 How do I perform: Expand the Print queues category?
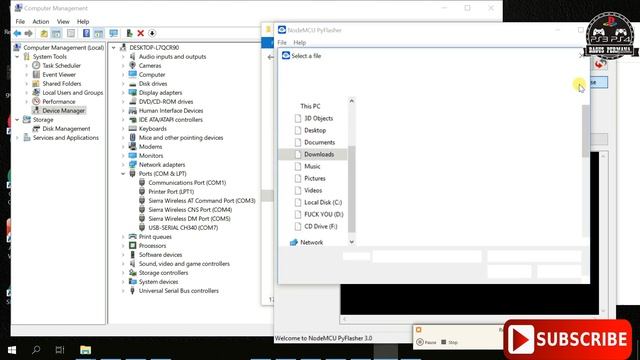pos(123,237)
